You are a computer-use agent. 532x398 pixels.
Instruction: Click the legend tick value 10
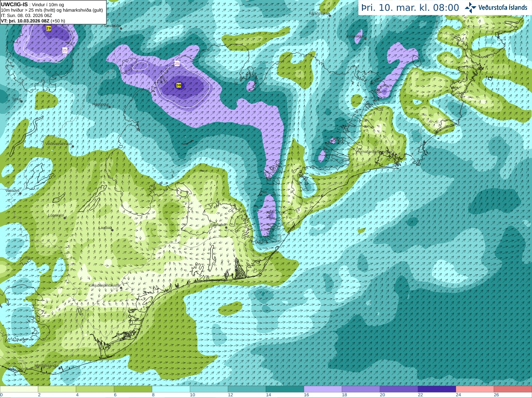pyautogui.click(x=192, y=395)
